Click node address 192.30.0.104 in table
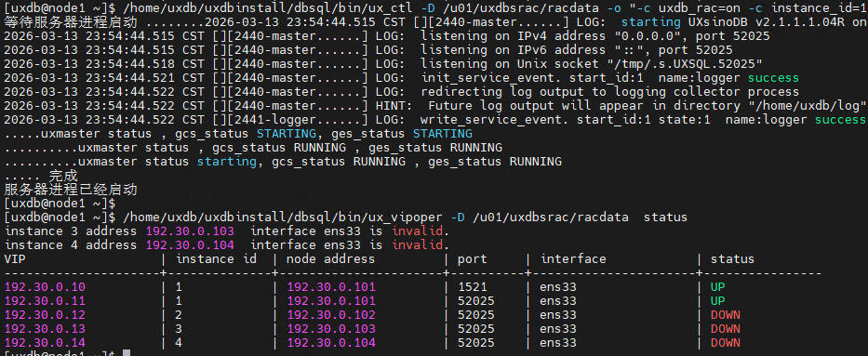 (331, 343)
